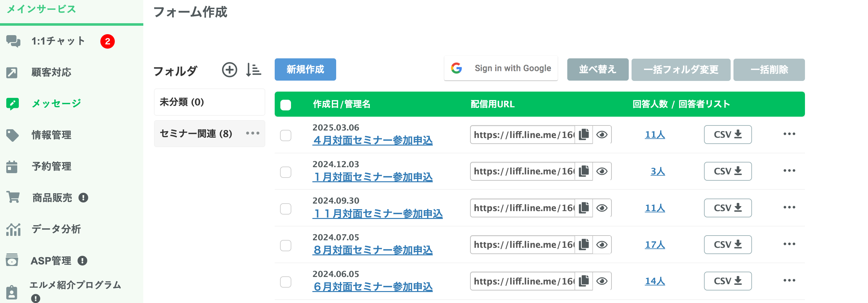Image resolution: width=868 pixels, height=303 pixels.
Task: Open the 予約管理 calendar icon
Action: coord(13,166)
